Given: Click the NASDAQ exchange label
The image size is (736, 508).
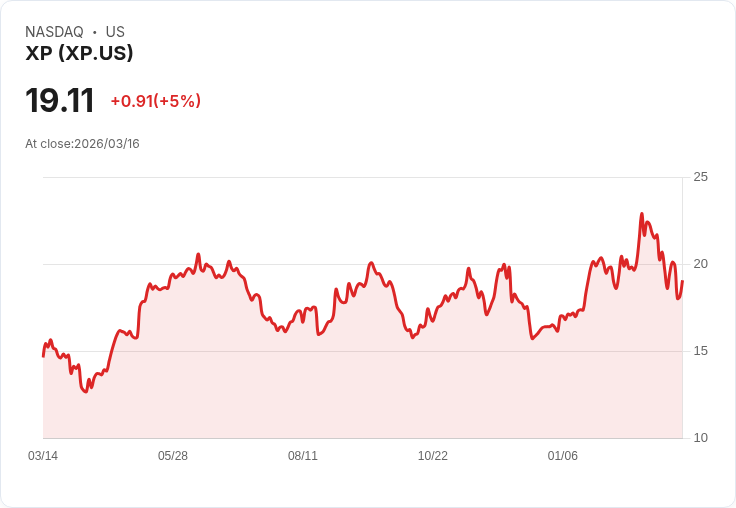Looking at the screenshot, I should [54, 32].
